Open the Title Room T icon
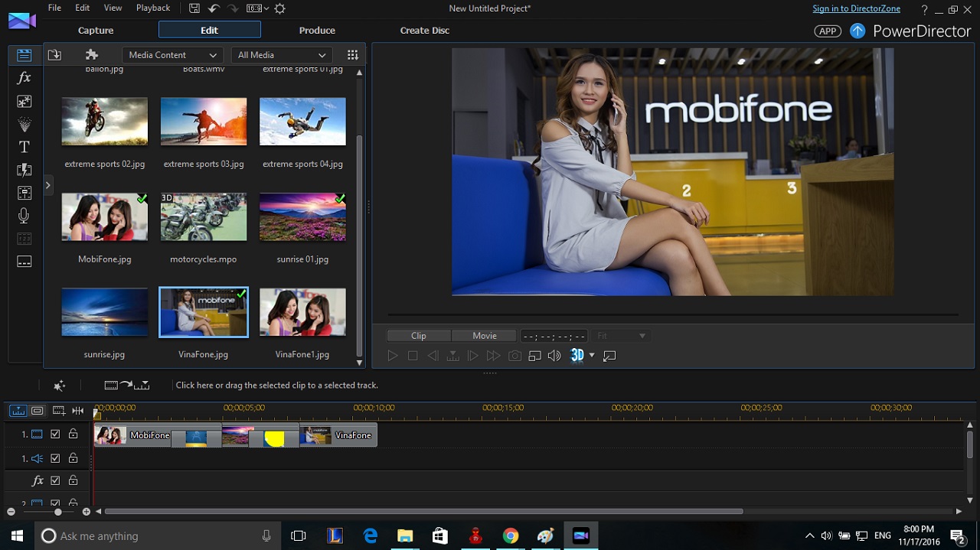This screenshot has height=550, width=980. [x=24, y=147]
